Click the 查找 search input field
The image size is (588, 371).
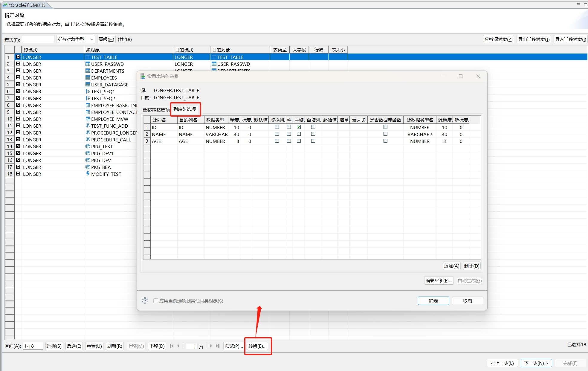pyautogui.click(x=38, y=39)
